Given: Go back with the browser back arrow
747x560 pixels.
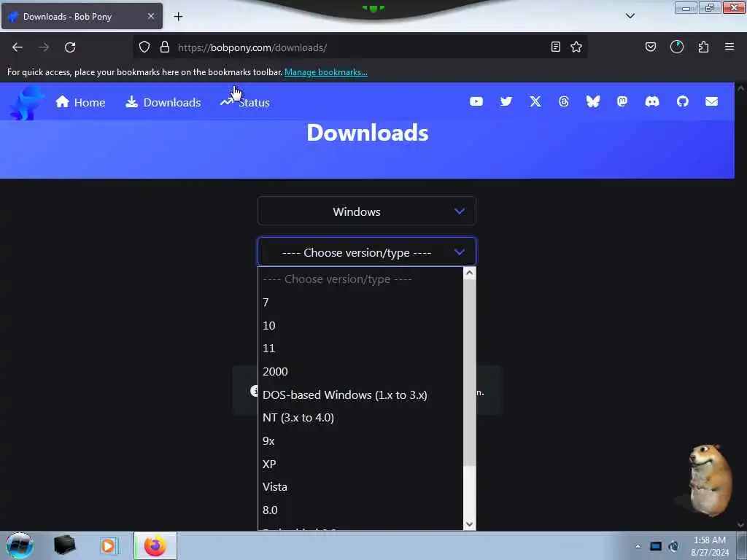Looking at the screenshot, I should coord(18,47).
